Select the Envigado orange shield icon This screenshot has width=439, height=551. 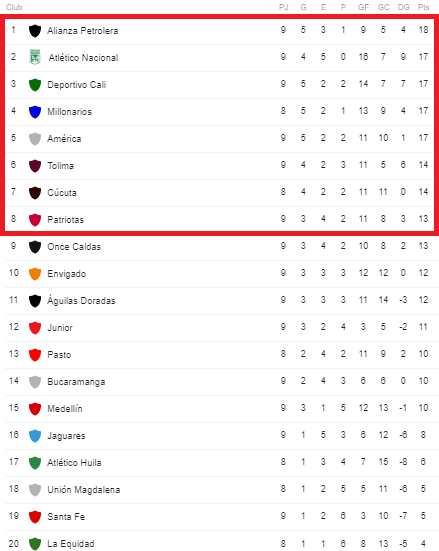click(35, 274)
